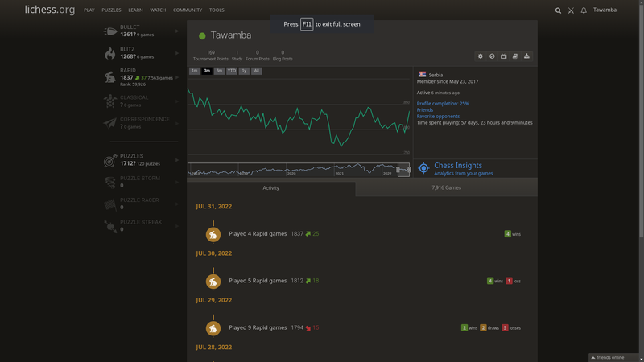
Task: Open the notifications bell
Action: pos(584,10)
